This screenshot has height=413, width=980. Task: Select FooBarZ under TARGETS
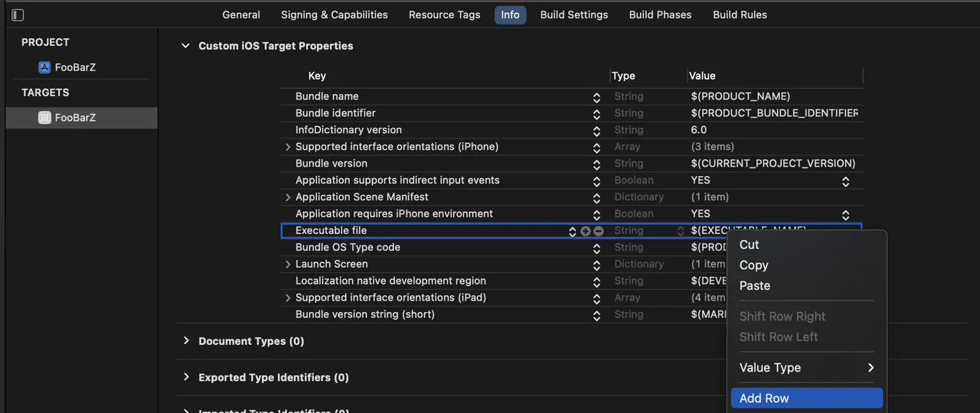81,118
